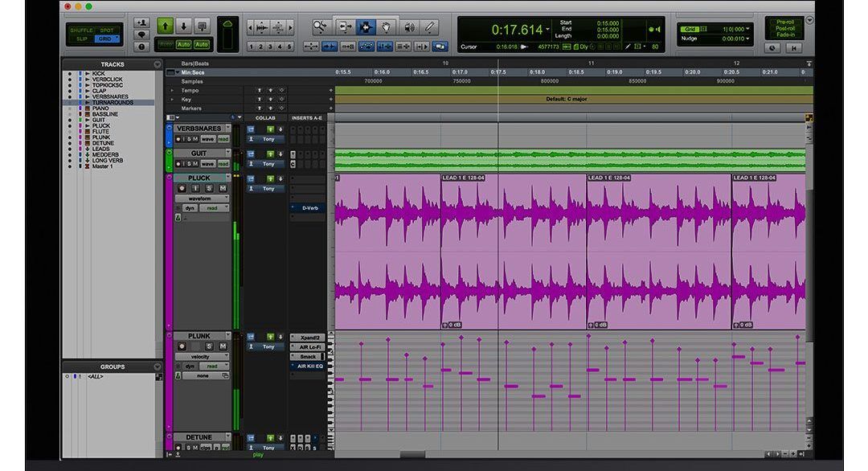Select the Zoomer magnifying glass tool
This screenshot has height=471, width=868.
pos(321,27)
